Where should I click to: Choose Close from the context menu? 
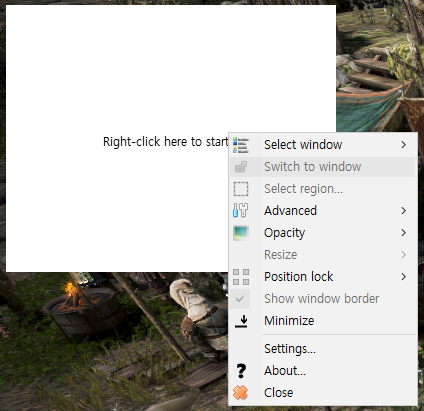(323, 393)
